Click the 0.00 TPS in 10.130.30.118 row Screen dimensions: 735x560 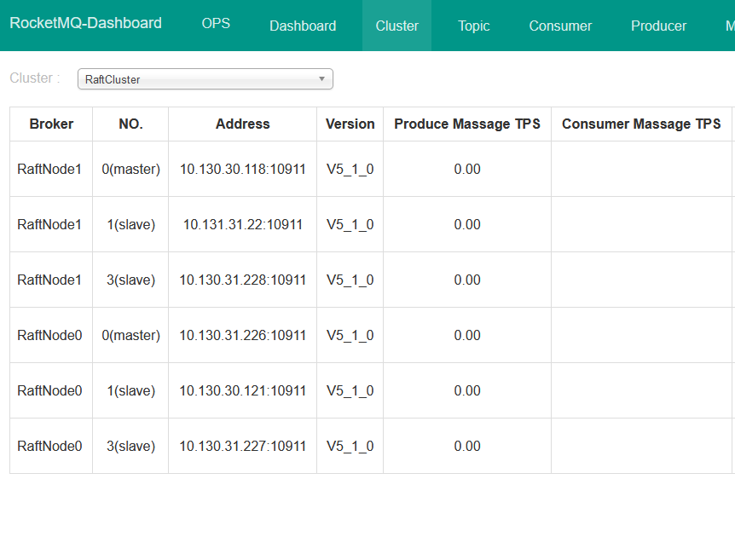[x=467, y=169]
